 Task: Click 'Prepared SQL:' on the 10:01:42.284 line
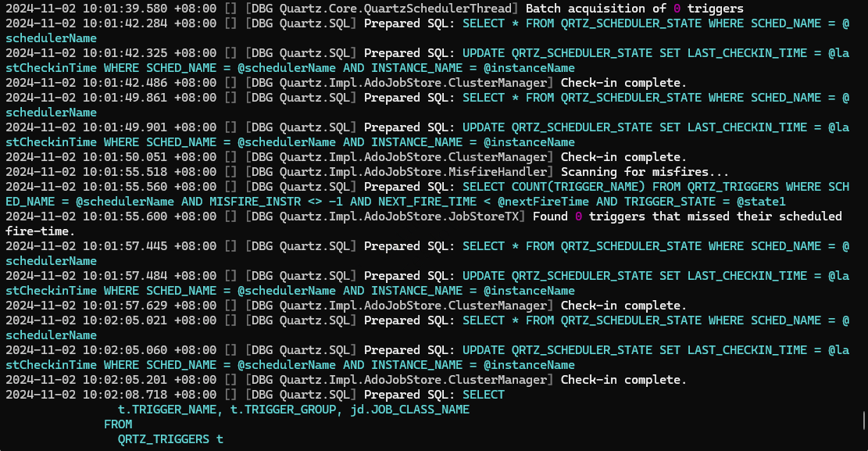[x=409, y=23]
